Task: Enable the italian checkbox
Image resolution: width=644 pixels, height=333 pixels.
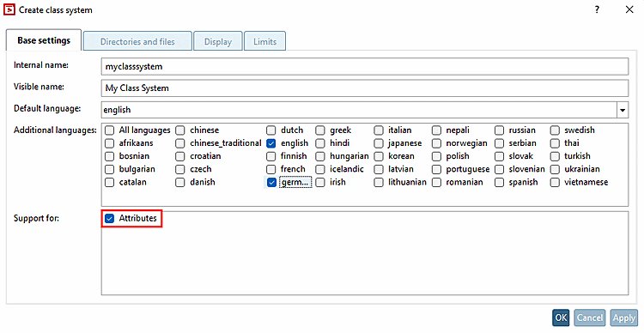Action: click(x=379, y=130)
